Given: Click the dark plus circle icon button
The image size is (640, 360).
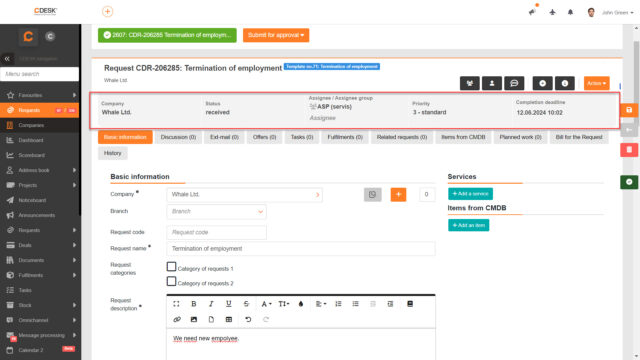Looking at the screenshot, I should pyautogui.click(x=542, y=83).
